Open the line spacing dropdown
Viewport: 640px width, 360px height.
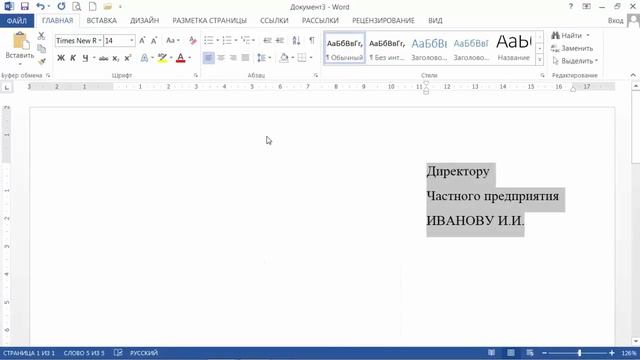(269, 58)
